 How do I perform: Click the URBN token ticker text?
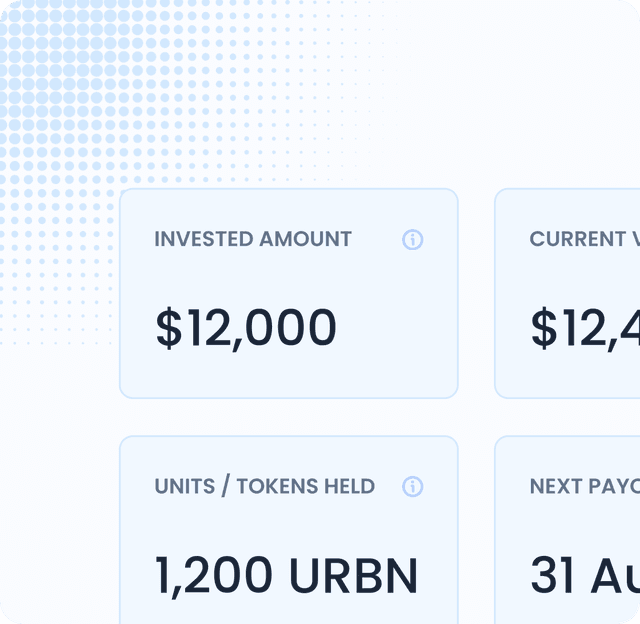(354, 575)
